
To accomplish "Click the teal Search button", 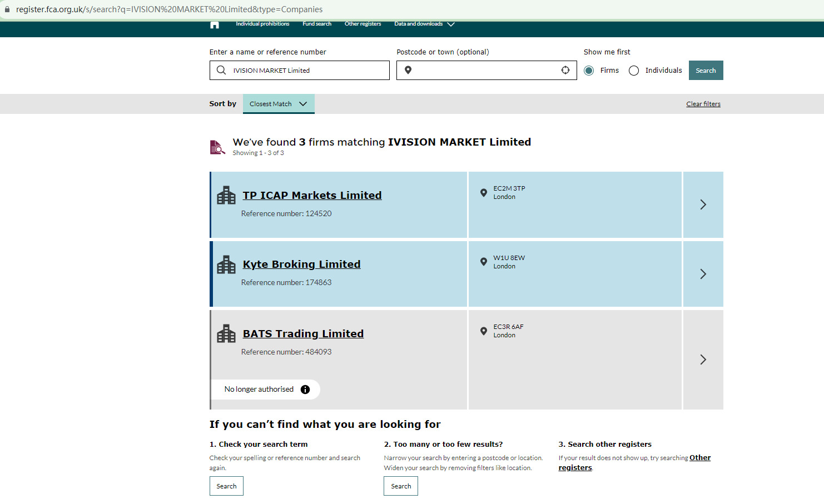I will click(706, 71).
